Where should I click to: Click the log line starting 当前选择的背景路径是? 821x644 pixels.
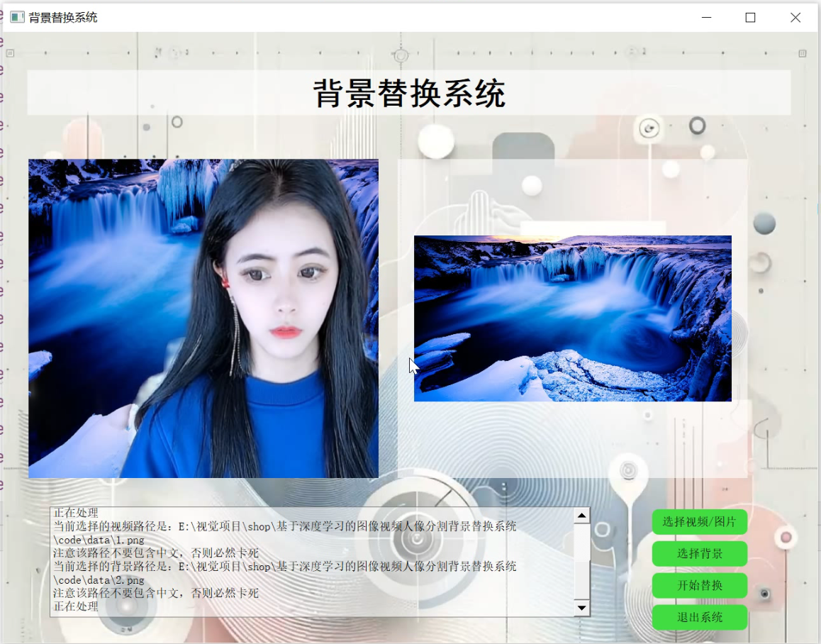(x=285, y=567)
